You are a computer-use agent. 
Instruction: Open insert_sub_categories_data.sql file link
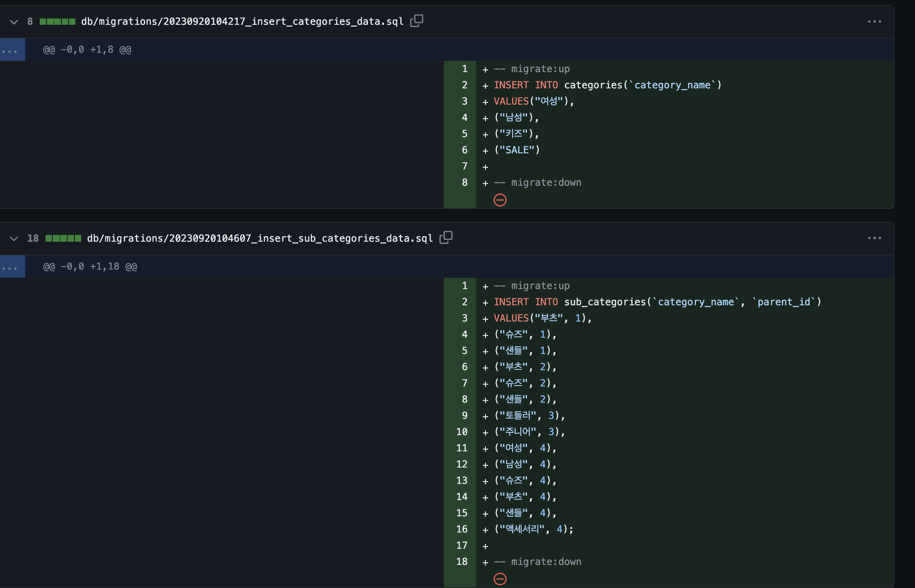click(x=260, y=238)
